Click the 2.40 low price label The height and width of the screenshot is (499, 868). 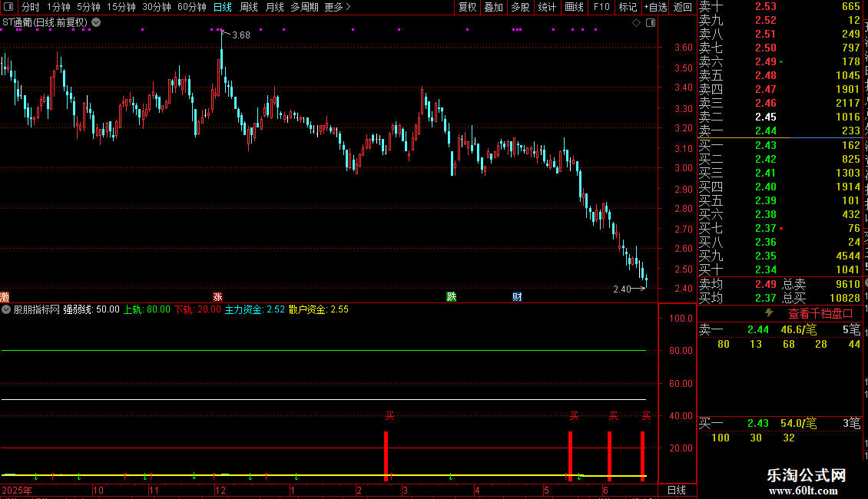pos(621,289)
